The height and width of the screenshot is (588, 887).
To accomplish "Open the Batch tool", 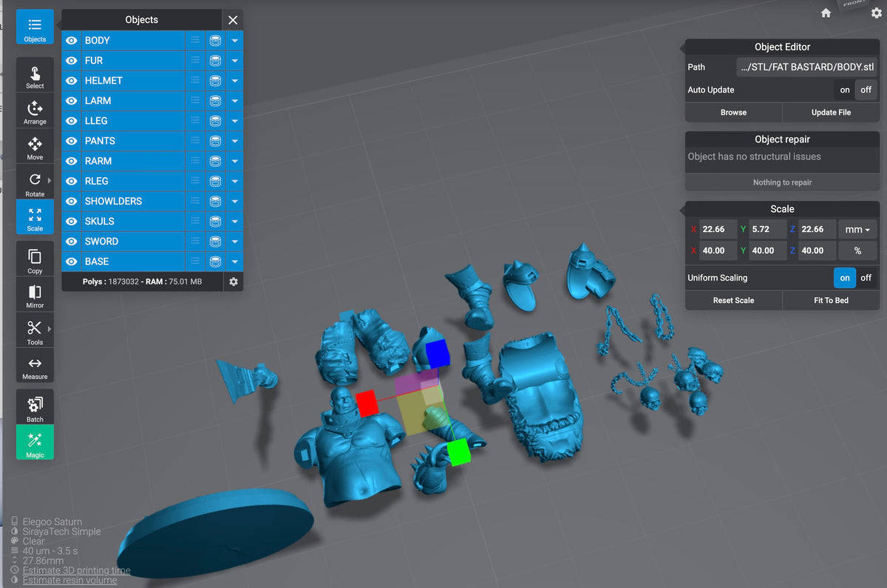I will click(35, 408).
